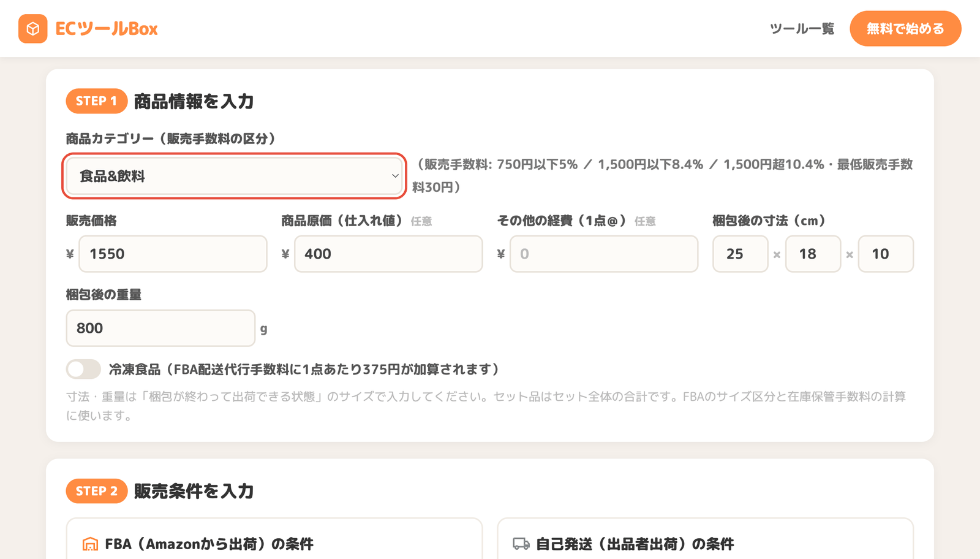The image size is (980, 559).
Task: Click the dimension field showing 10
Action: click(x=886, y=254)
